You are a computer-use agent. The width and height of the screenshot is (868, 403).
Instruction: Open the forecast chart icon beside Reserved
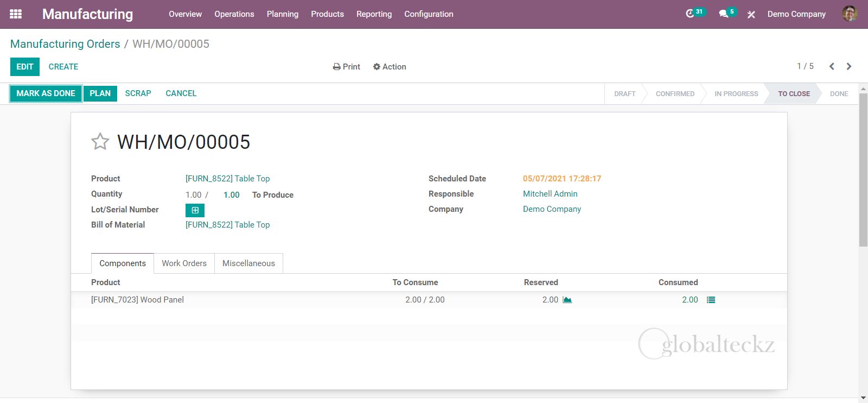click(567, 300)
